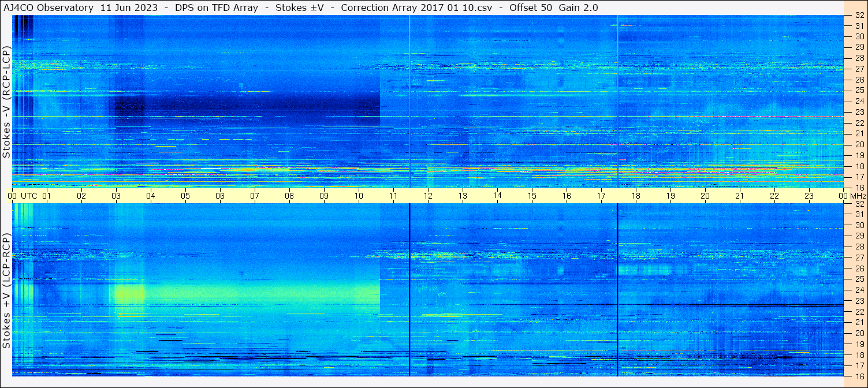Choose the 07 hour time label
Screen dimensions: 868x388
[255, 196]
